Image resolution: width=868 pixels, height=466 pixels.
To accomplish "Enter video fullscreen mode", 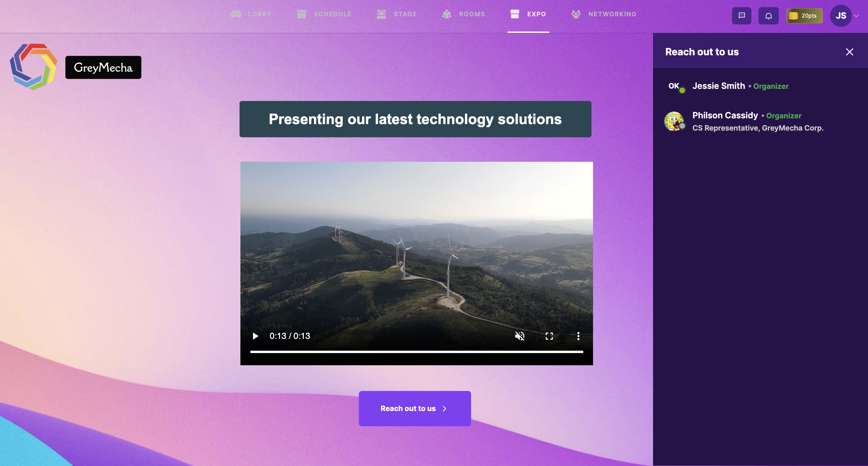I will tap(549, 336).
